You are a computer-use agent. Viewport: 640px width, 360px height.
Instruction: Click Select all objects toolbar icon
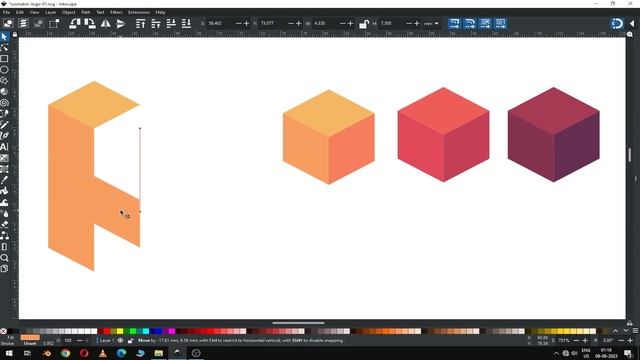tap(8, 23)
